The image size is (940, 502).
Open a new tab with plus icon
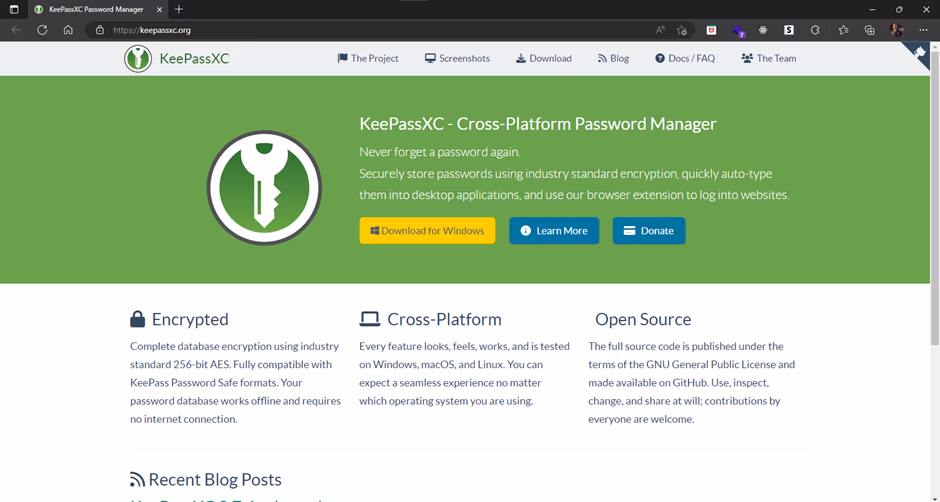179,10
